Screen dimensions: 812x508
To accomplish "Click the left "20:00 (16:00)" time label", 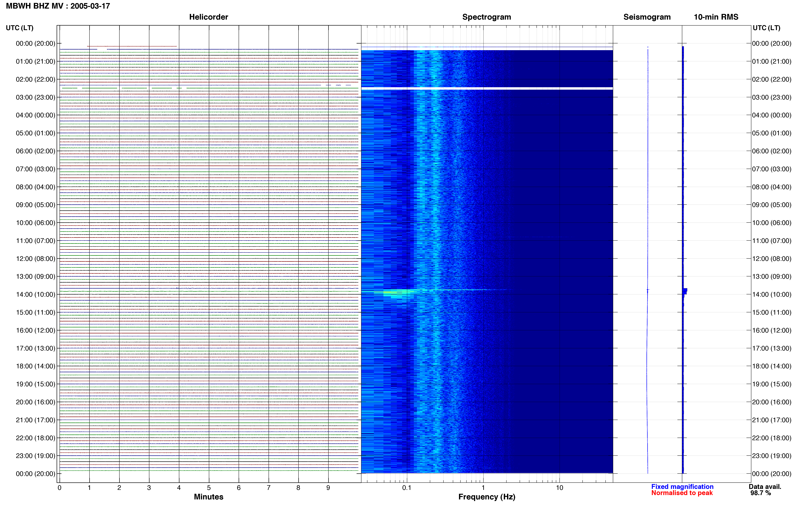I will [35, 402].
